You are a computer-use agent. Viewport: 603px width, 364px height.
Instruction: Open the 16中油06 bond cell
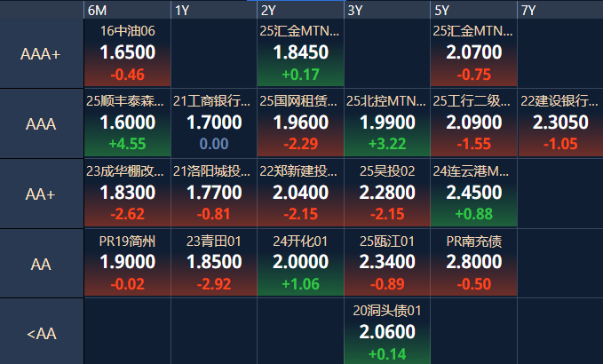pos(127,53)
